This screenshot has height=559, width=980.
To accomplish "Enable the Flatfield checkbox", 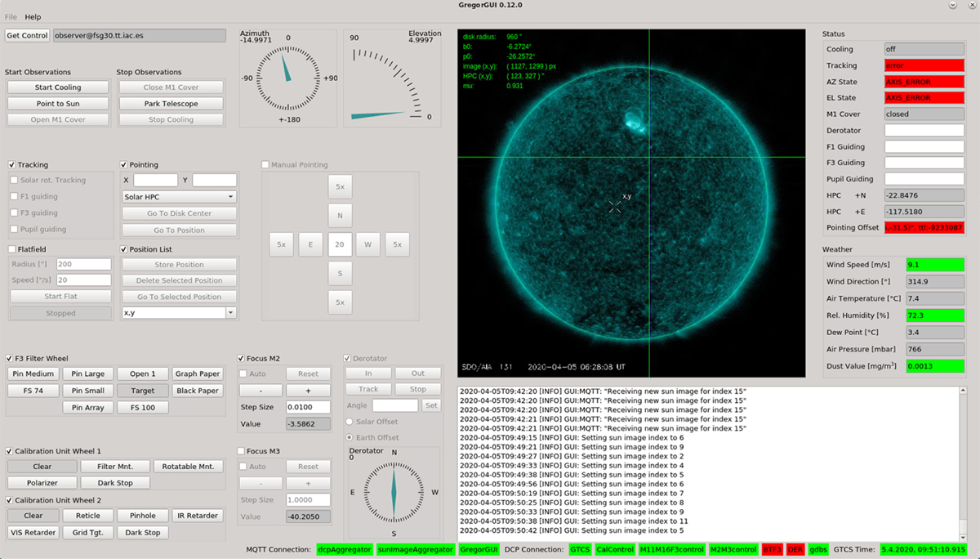I will click(12, 249).
